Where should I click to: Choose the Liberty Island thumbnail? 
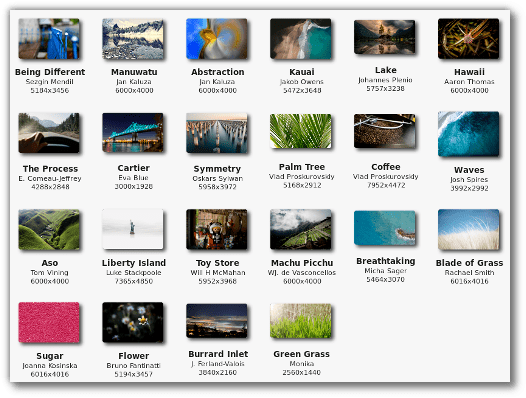[133, 229]
